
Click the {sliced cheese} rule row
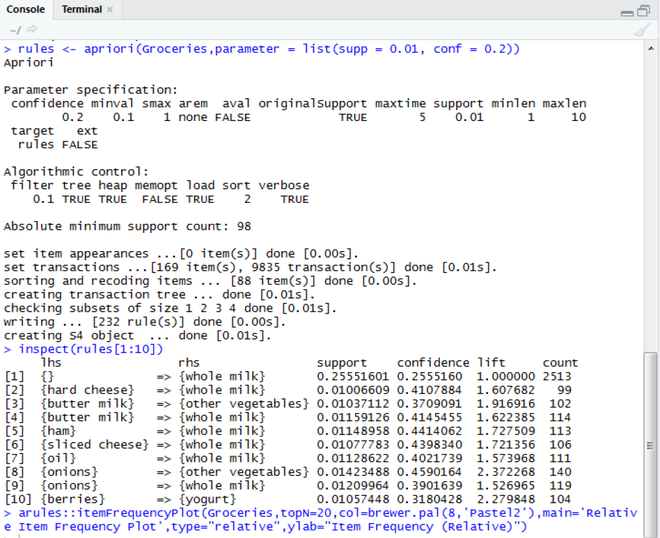pyautogui.click(x=288, y=445)
